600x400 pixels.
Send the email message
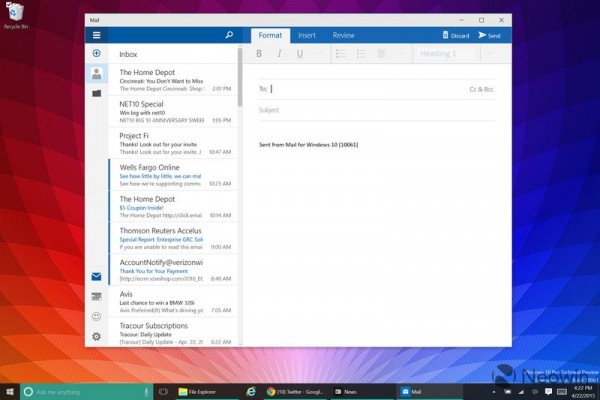coord(489,35)
